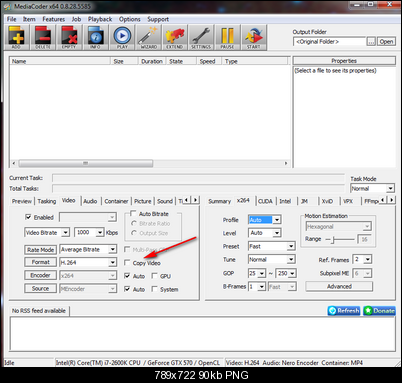Viewport: 402px width, 383px height.
Task: Open the GOP maximum 250 dropdown
Action: pyautogui.click(x=292, y=273)
